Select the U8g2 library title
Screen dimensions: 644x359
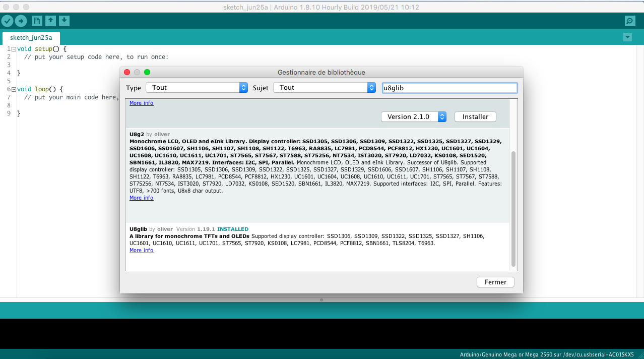(x=137, y=135)
